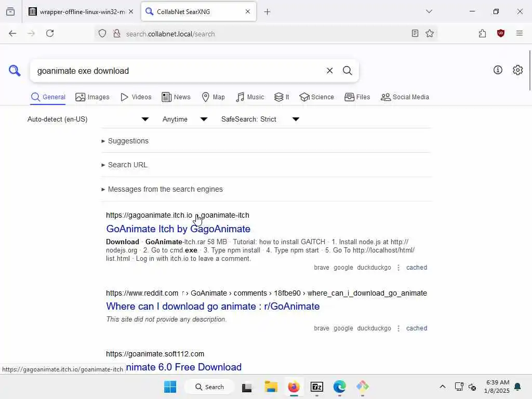Click the page vertical scrollbar
532x399 pixels.
[x=529, y=70]
